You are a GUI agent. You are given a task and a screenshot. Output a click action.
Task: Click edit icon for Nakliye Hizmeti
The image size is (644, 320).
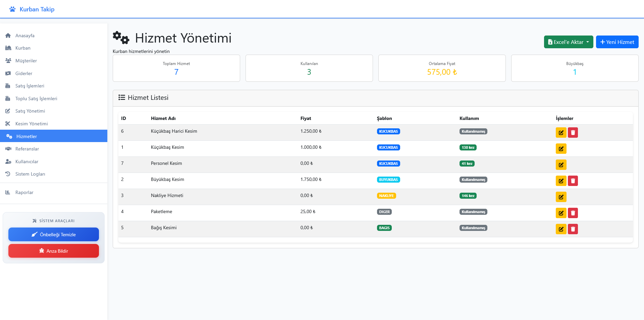point(561,197)
